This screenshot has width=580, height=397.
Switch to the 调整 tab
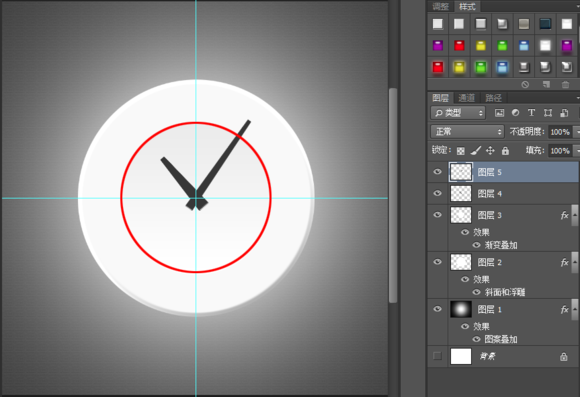click(440, 6)
